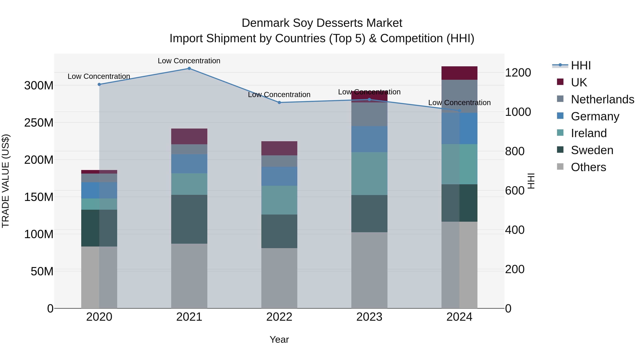The image size is (644, 362).
Task: Toggle the Ireland legend label
Action: [589, 133]
